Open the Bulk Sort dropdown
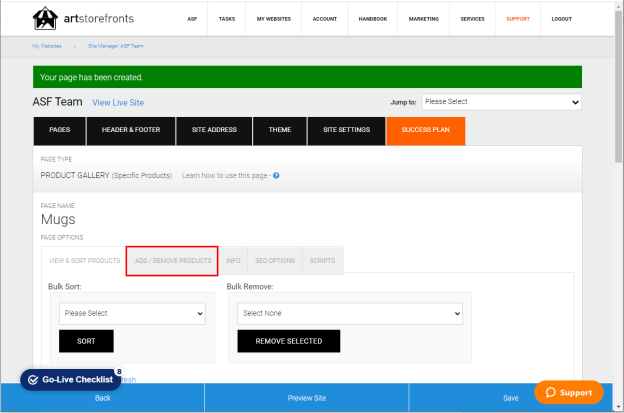Image resolution: width=624 pixels, height=413 pixels. tap(132, 314)
